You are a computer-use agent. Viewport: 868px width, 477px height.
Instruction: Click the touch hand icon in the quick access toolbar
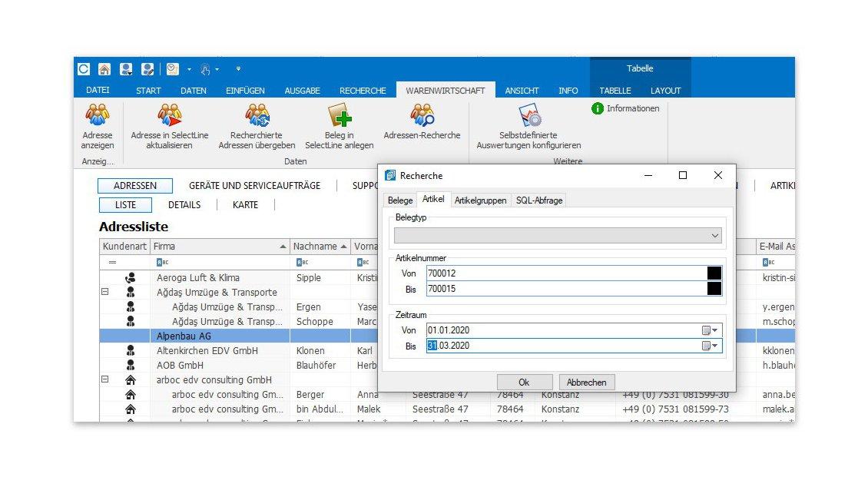tap(205, 69)
